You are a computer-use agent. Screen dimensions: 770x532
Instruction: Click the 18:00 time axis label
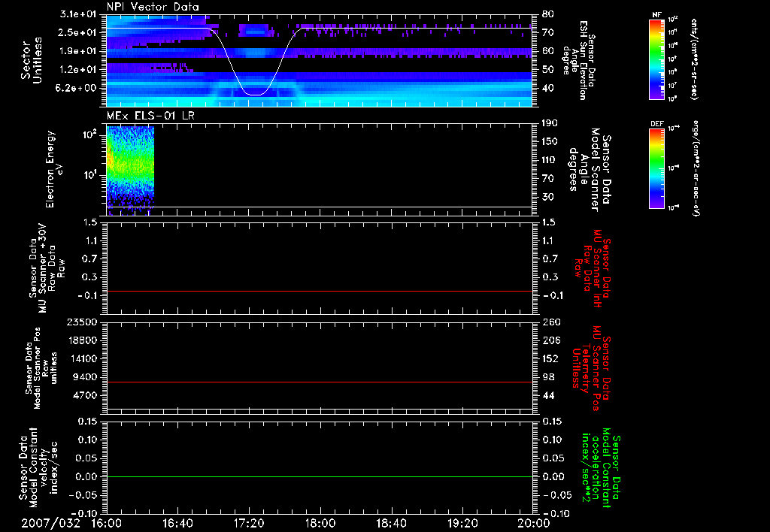[x=320, y=524]
